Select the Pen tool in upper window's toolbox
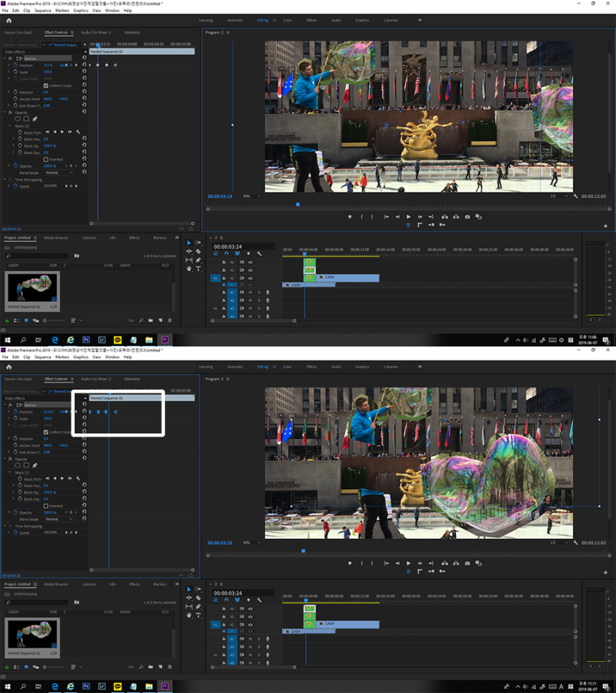This screenshot has width=616, height=693. pyautogui.click(x=199, y=260)
